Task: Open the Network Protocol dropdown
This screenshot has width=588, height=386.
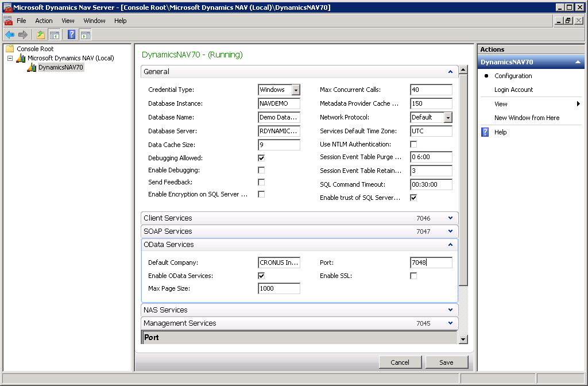Action: point(448,117)
